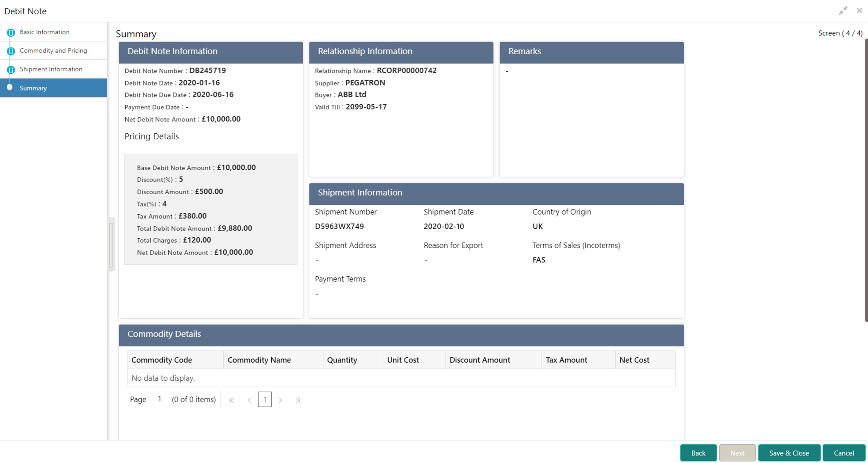Collapse the left navigation panel splitter handle
The height and width of the screenshot is (463, 868).
click(111, 244)
